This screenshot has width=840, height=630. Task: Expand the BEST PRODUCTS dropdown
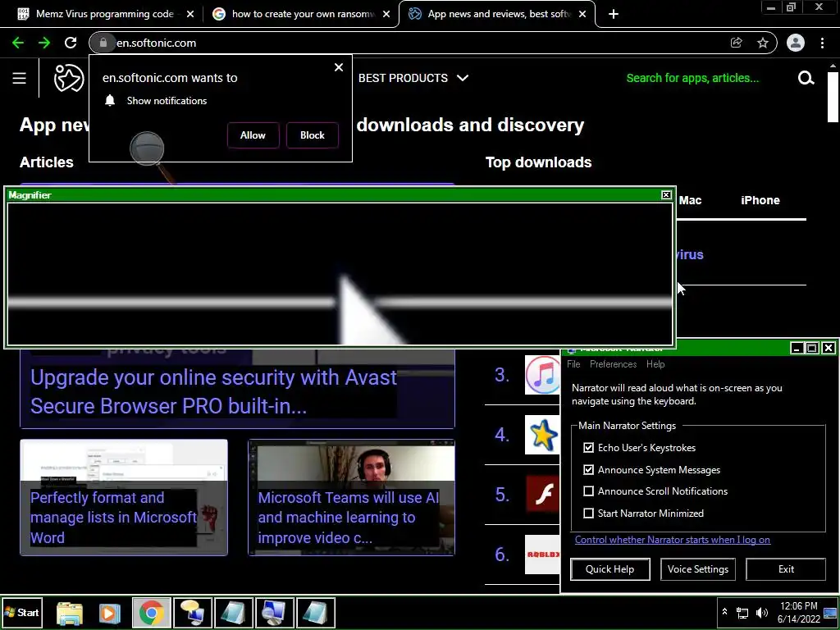(x=413, y=78)
